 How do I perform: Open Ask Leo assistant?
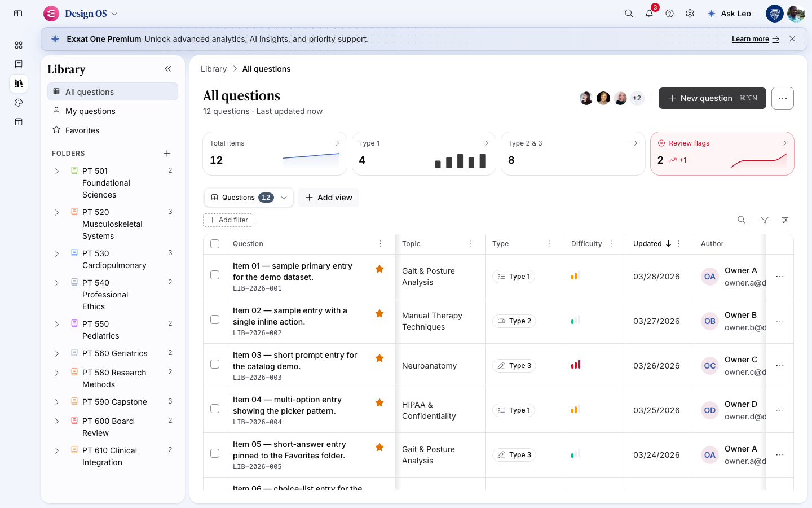coord(729,14)
